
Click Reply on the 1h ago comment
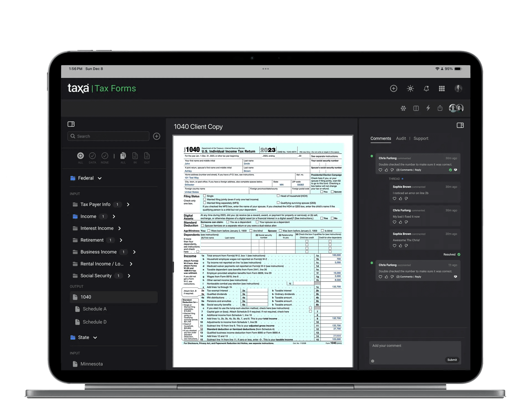[x=418, y=277]
